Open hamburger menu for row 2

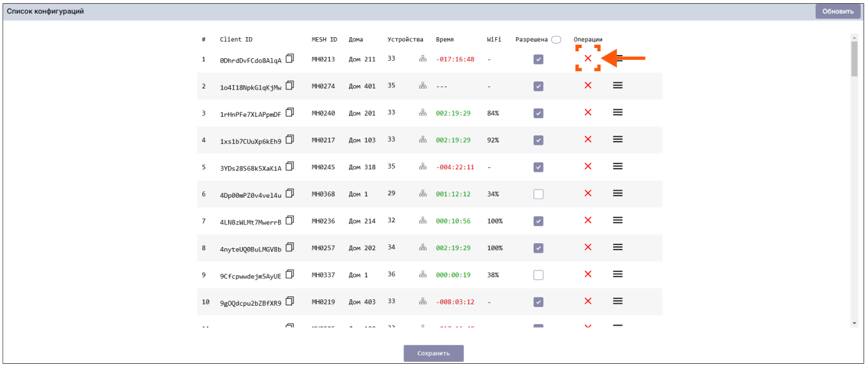click(x=618, y=85)
